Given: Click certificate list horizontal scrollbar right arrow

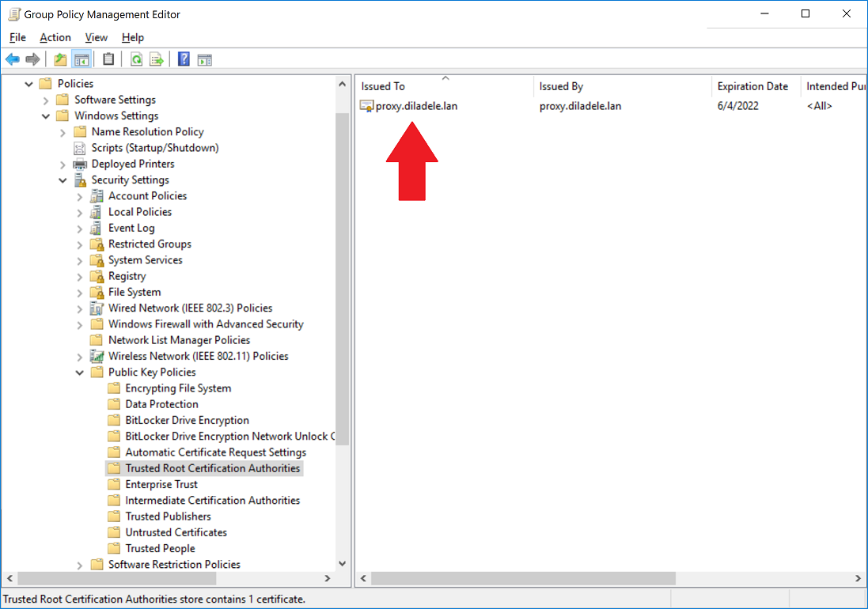Looking at the screenshot, I should [858, 578].
